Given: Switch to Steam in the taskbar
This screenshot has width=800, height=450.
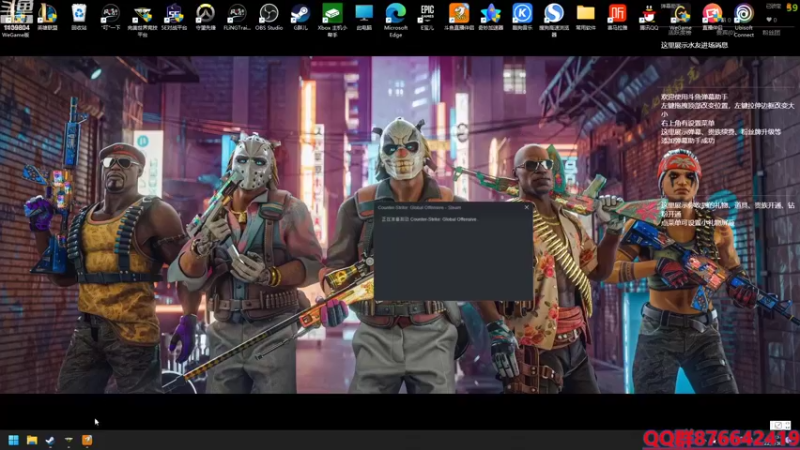Looking at the screenshot, I should click(x=50, y=440).
